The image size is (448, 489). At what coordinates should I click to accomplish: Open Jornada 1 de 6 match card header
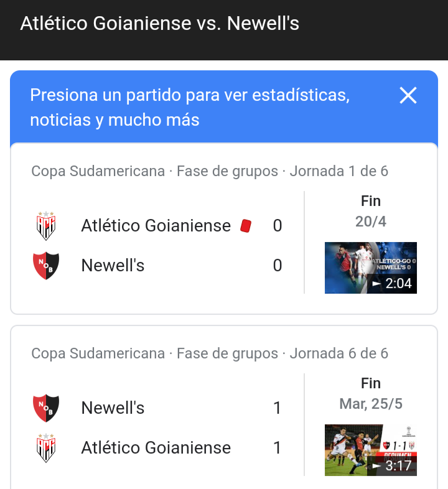point(210,171)
